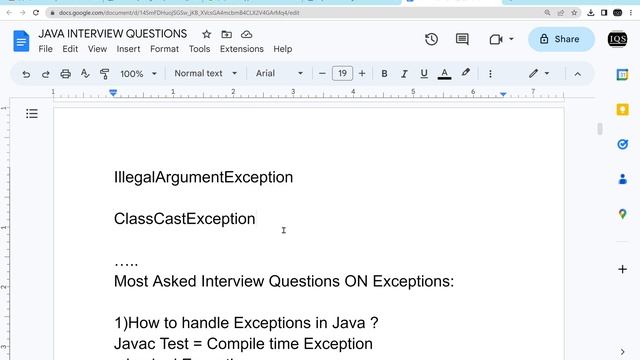Open the Normal text style dropdown
640x360 pixels.
pyautogui.click(x=205, y=73)
